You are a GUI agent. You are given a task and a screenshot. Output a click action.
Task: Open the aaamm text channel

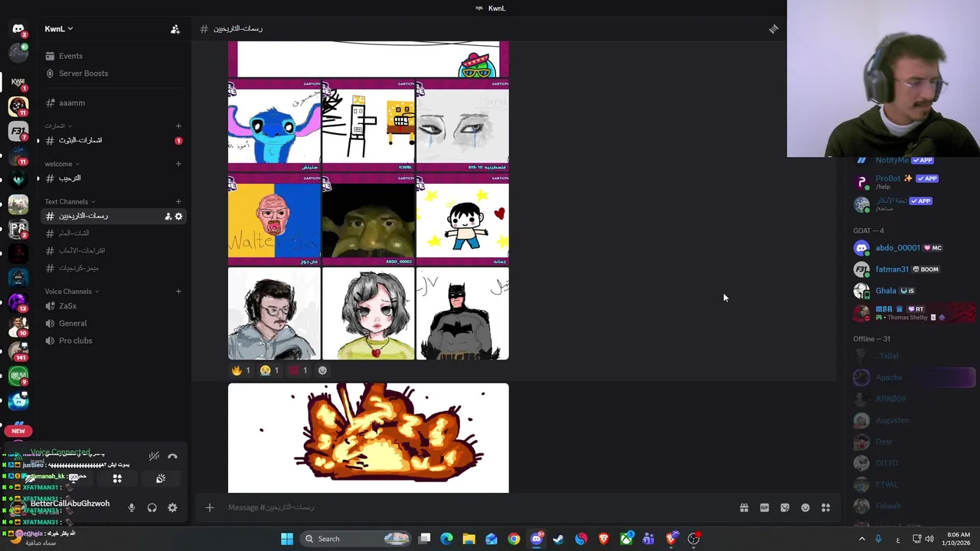click(x=72, y=103)
